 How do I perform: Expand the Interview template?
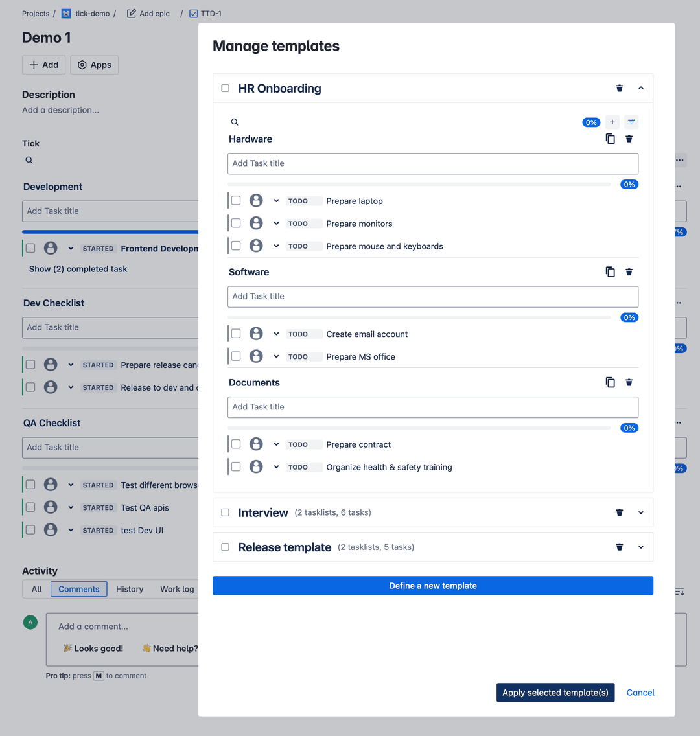click(641, 512)
